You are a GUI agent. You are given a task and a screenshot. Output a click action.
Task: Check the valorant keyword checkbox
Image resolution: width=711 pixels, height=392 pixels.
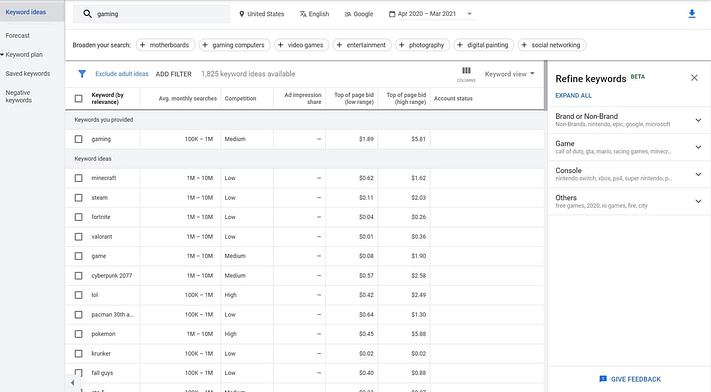click(78, 237)
